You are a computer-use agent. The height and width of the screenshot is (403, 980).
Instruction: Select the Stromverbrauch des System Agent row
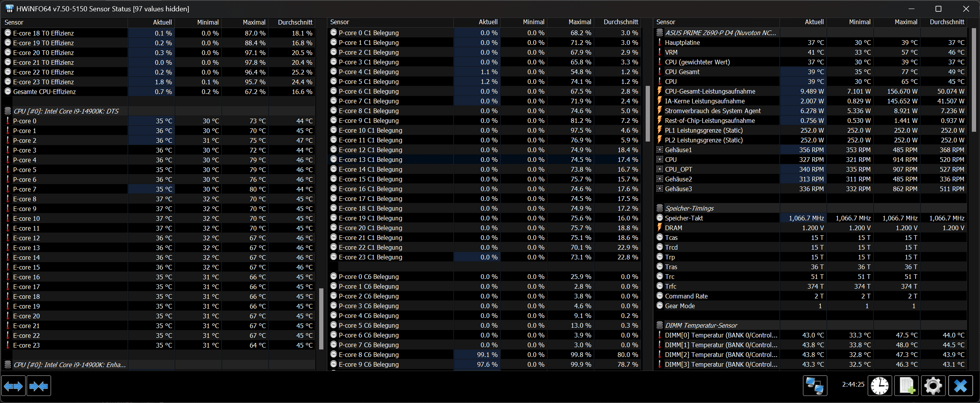coord(713,111)
